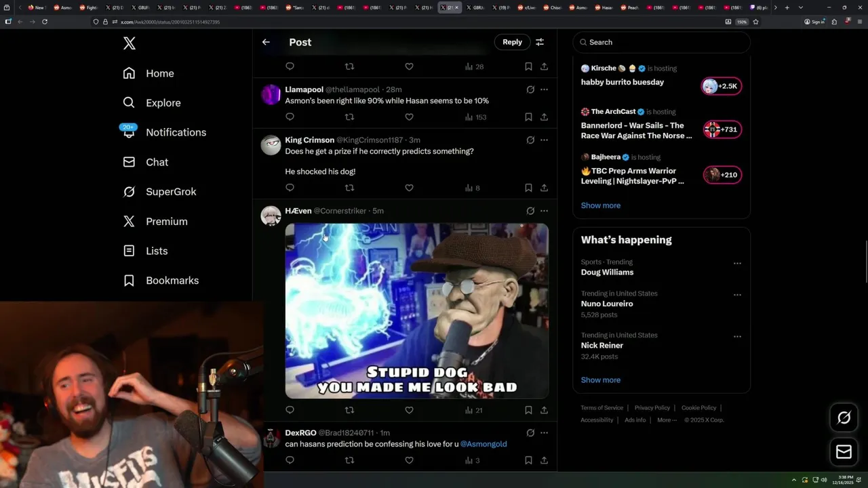This screenshot has height=488, width=868.
Task: Join Kirsche's live space +2.5K
Action: tap(721, 86)
